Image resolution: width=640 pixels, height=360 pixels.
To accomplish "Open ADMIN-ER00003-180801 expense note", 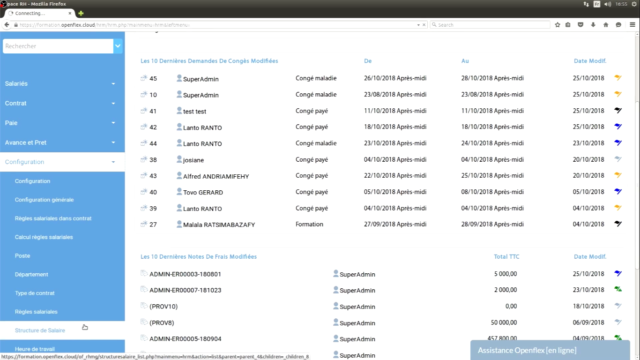I will pos(185,274).
